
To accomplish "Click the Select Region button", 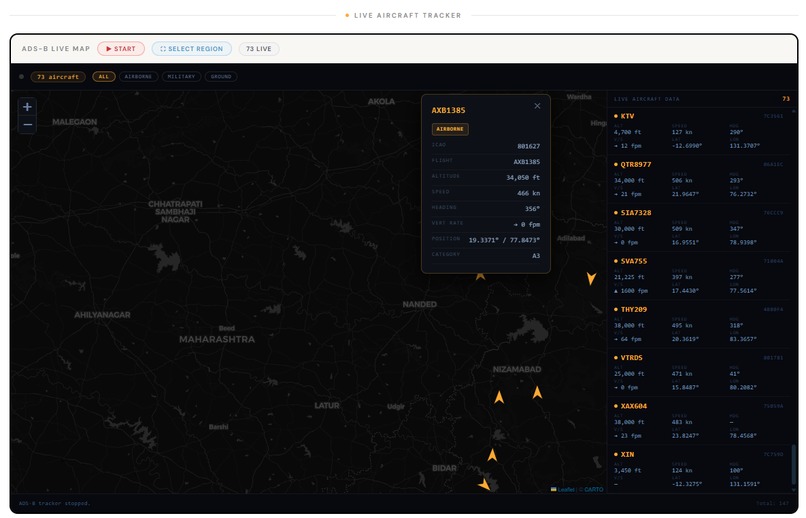I will pos(191,49).
